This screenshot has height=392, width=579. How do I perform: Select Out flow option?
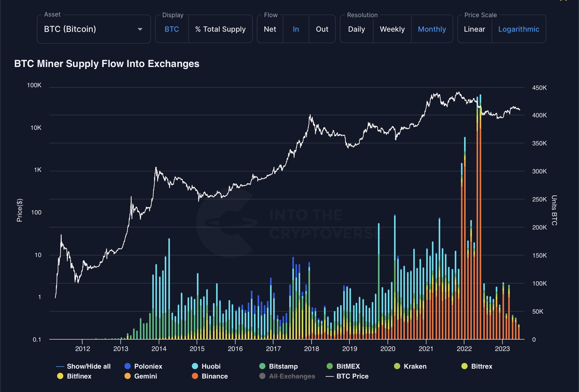(x=322, y=29)
